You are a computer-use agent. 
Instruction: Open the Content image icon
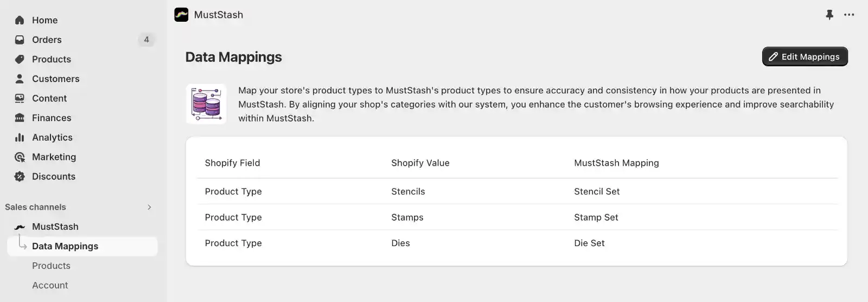20,98
